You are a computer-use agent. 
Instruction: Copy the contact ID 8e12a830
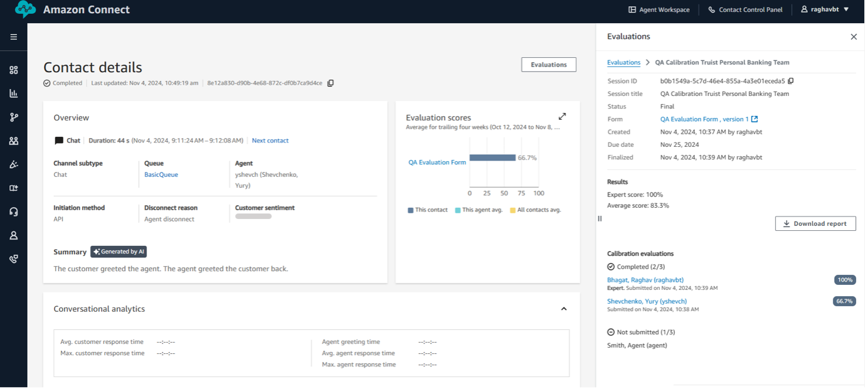point(331,83)
